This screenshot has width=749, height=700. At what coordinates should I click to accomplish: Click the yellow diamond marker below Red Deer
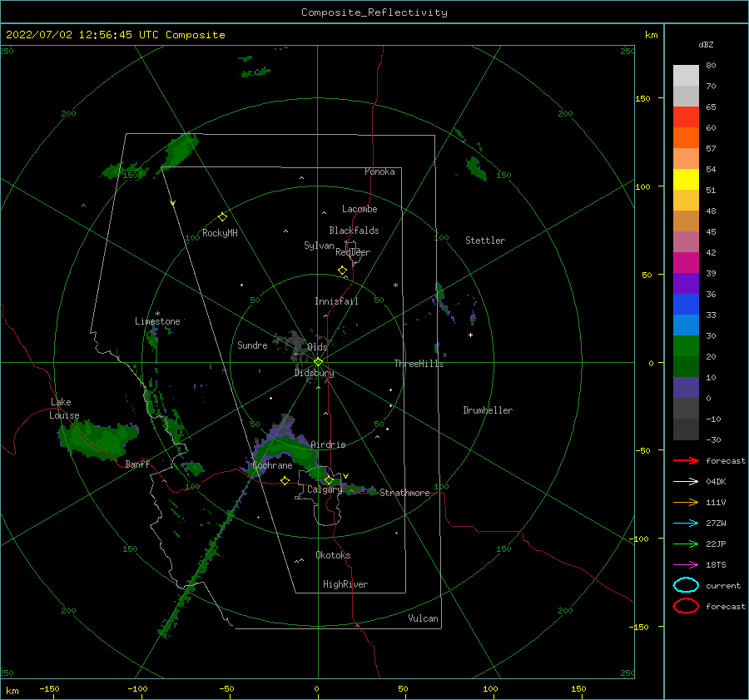coord(342,271)
